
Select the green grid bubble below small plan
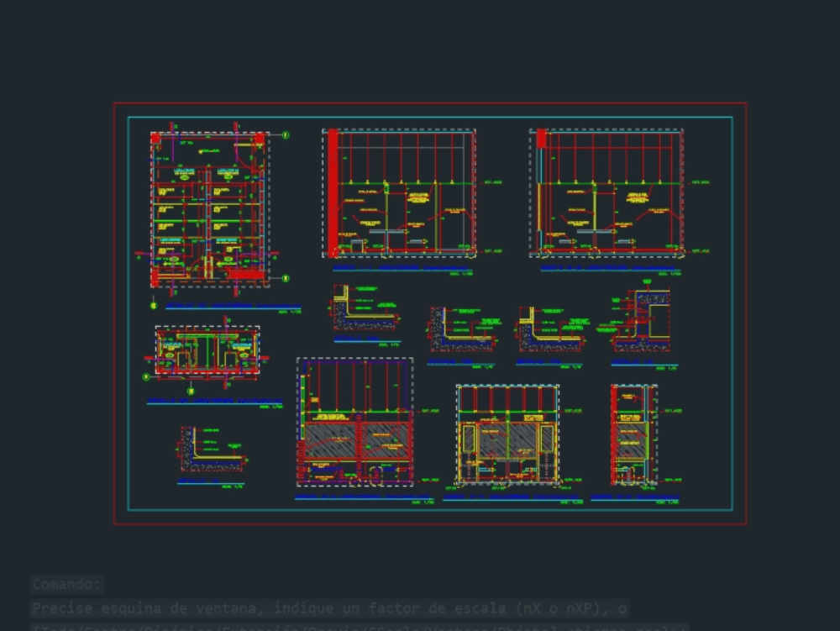tap(190, 391)
